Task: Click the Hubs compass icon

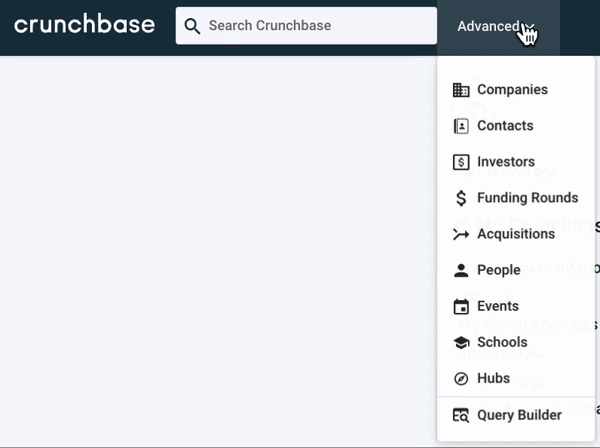Action: point(461,379)
